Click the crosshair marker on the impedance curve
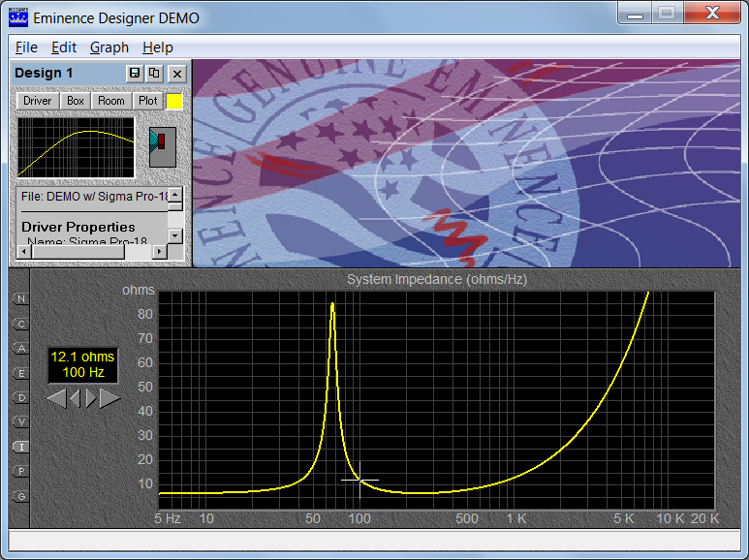This screenshot has width=749, height=560. pyautogui.click(x=359, y=480)
